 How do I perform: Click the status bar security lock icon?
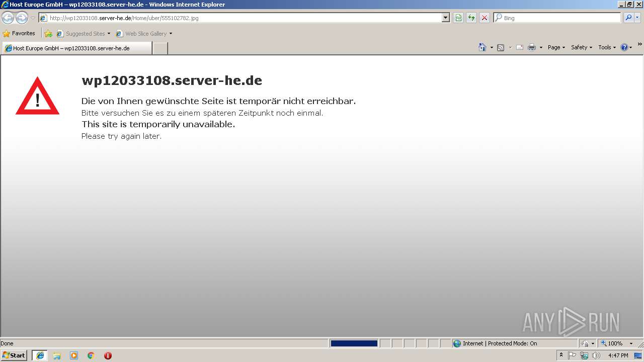585,343
